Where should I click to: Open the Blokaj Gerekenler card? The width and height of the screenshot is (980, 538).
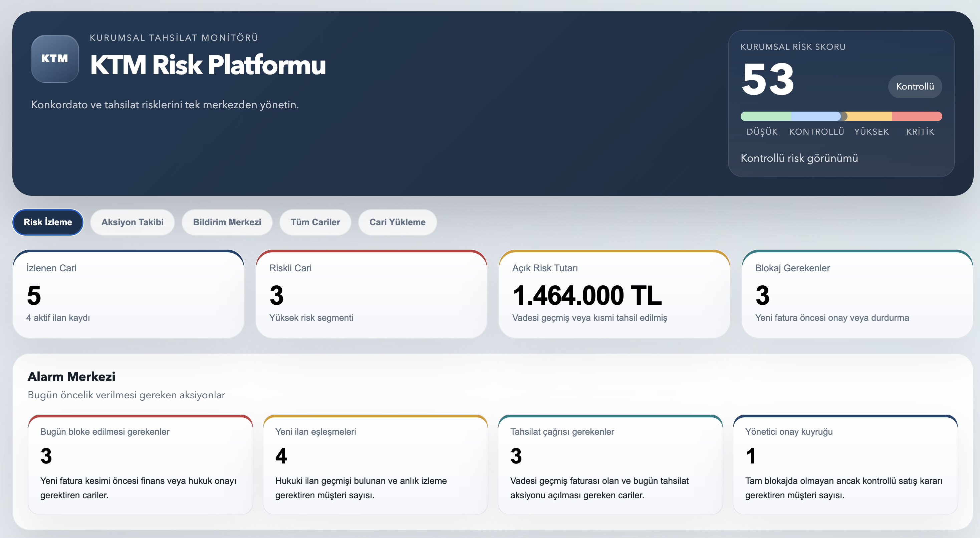click(x=857, y=294)
